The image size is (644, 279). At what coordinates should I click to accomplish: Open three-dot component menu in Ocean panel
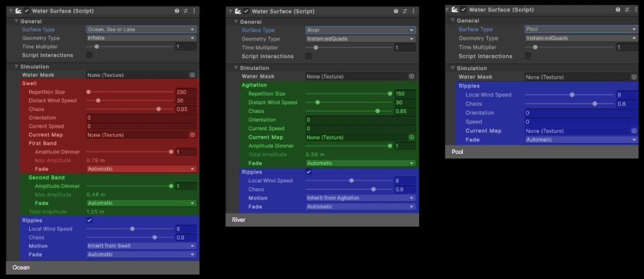[194, 11]
